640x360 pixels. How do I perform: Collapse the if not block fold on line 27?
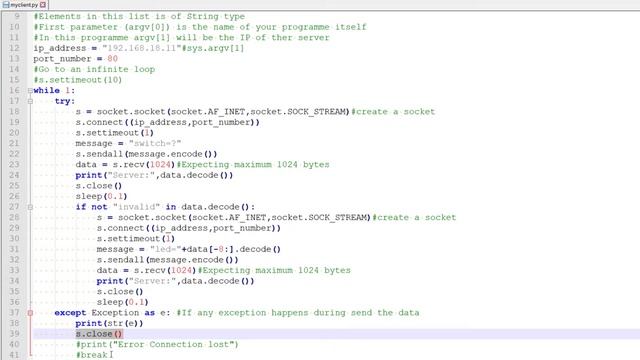pos(30,207)
